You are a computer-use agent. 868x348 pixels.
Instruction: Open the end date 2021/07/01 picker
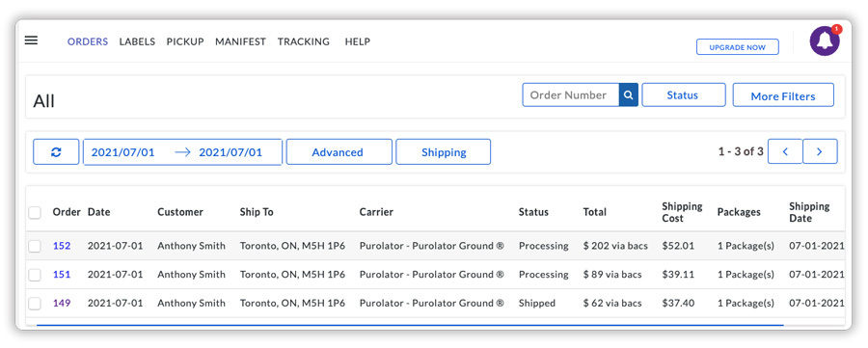(231, 152)
